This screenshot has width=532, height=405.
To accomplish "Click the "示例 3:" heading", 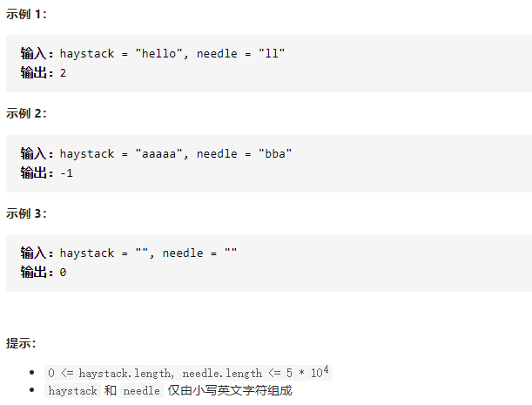I will (27, 213).
